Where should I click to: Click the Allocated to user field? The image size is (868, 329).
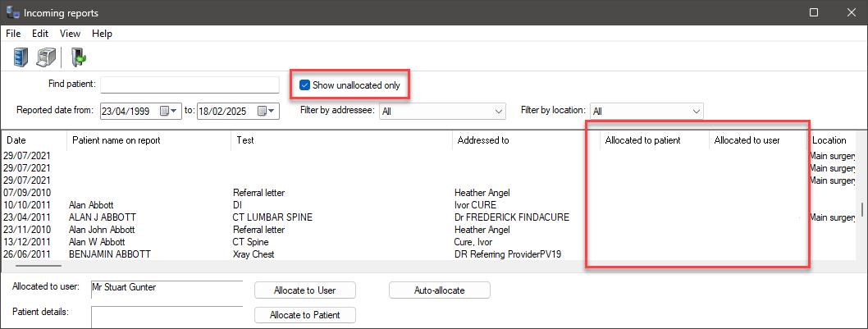(167, 290)
